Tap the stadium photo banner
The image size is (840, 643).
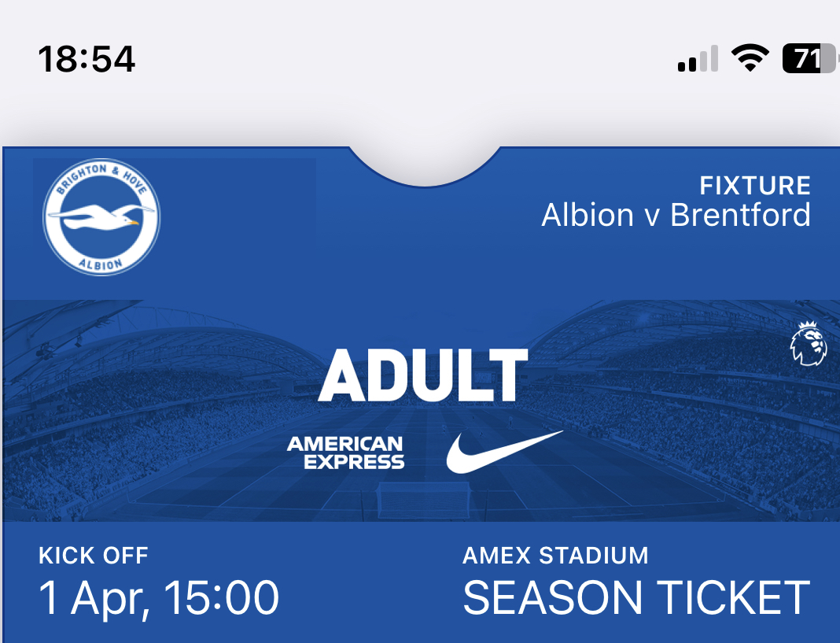[421, 410]
